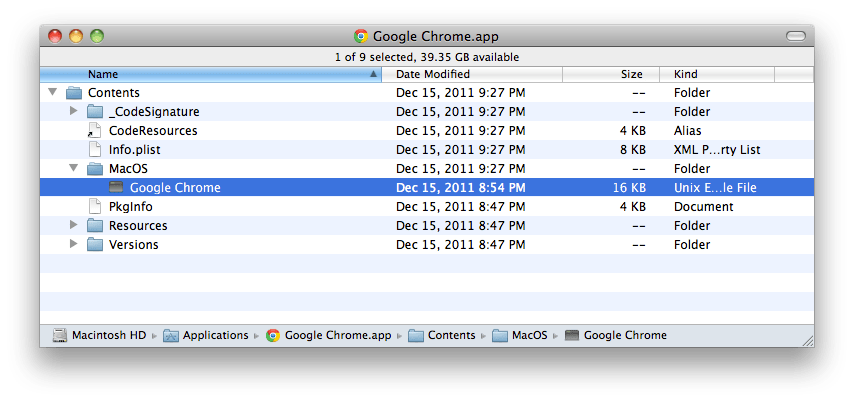854x402 pixels.
Task: Click the selection status text
Action: [x=427, y=57]
